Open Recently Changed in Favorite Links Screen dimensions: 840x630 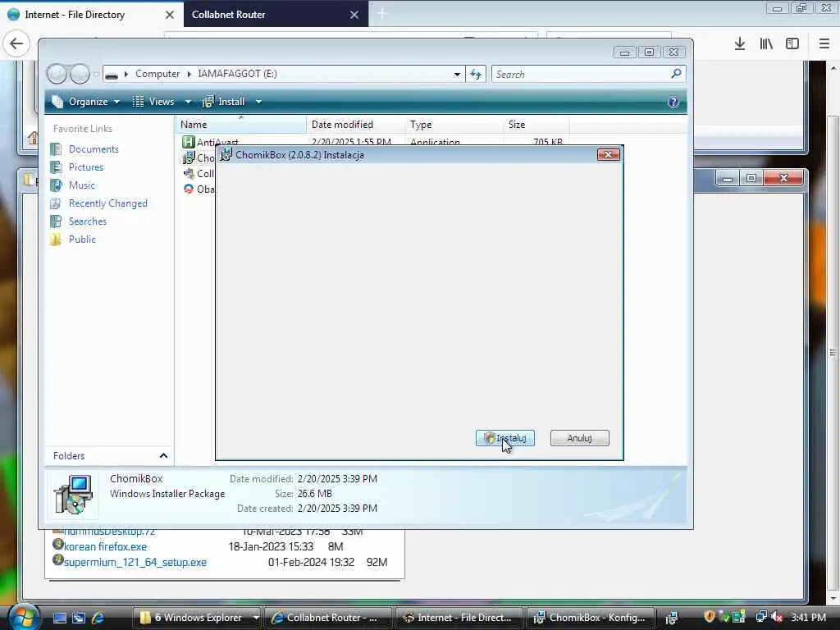click(x=107, y=203)
